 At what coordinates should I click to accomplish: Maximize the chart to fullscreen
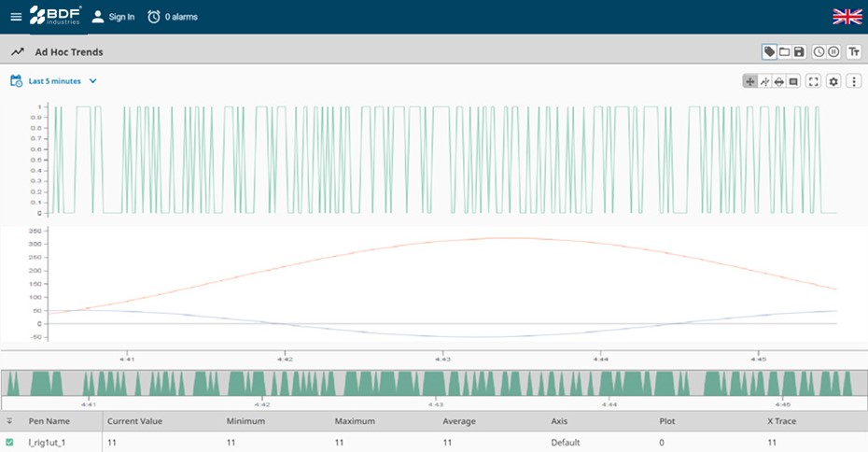point(814,81)
